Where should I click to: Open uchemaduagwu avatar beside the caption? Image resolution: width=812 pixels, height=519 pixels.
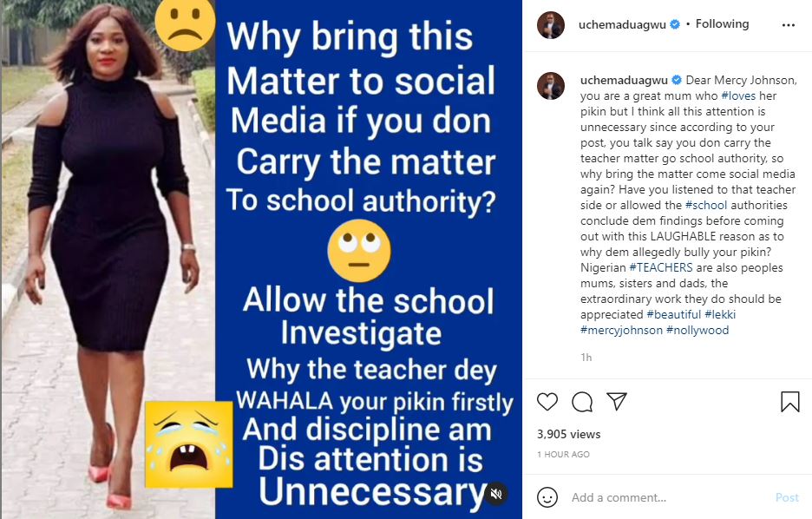click(551, 85)
